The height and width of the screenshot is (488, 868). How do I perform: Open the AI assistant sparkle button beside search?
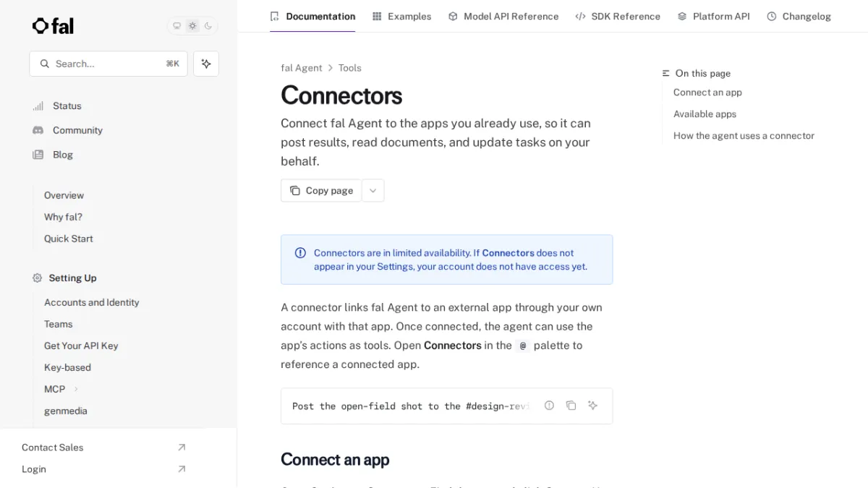pos(206,64)
